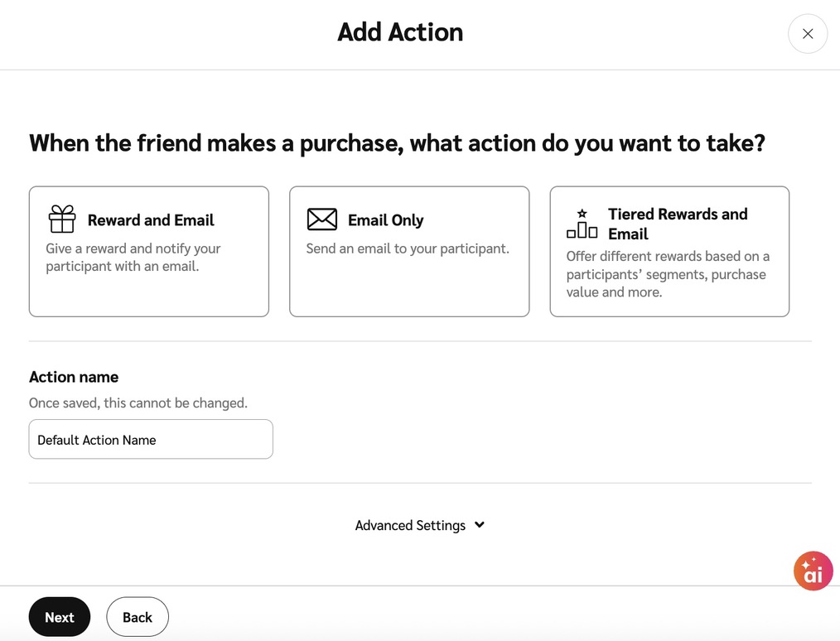This screenshot has height=641, width=840.
Task: Expand the Advanced Settings chevron arrow
Action: pyautogui.click(x=480, y=525)
